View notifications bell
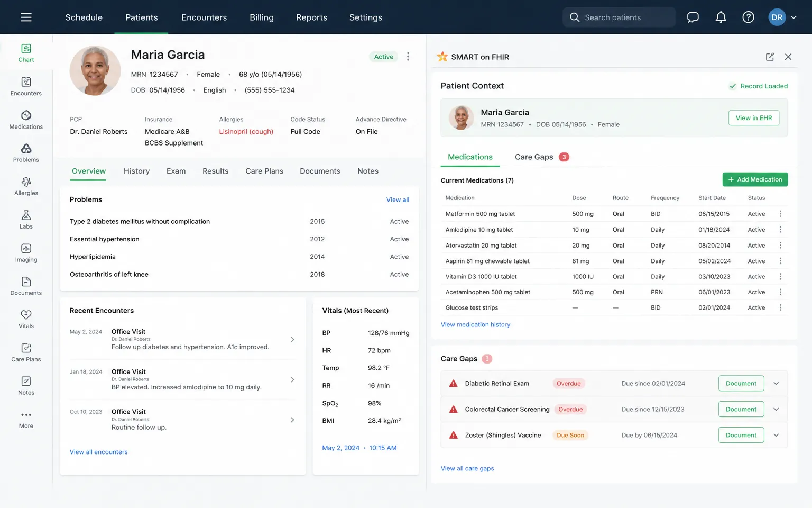This screenshot has height=508, width=812. pyautogui.click(x=721, y=17)
